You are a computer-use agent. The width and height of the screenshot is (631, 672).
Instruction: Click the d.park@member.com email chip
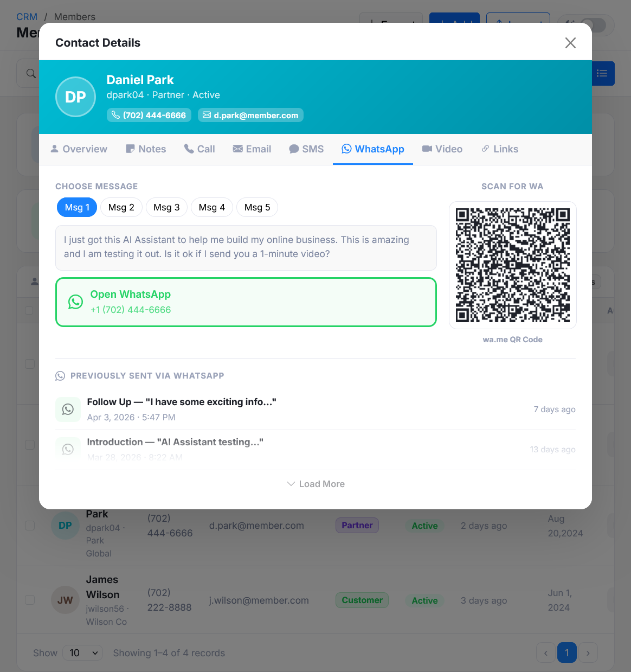point(250,115)
